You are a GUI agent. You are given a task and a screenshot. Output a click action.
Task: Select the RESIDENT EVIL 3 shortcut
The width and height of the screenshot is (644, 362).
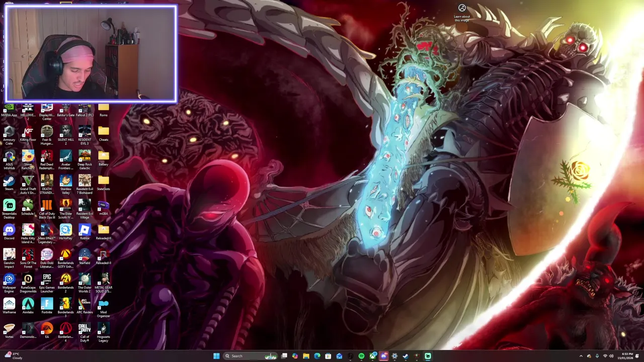click(85, 136)
